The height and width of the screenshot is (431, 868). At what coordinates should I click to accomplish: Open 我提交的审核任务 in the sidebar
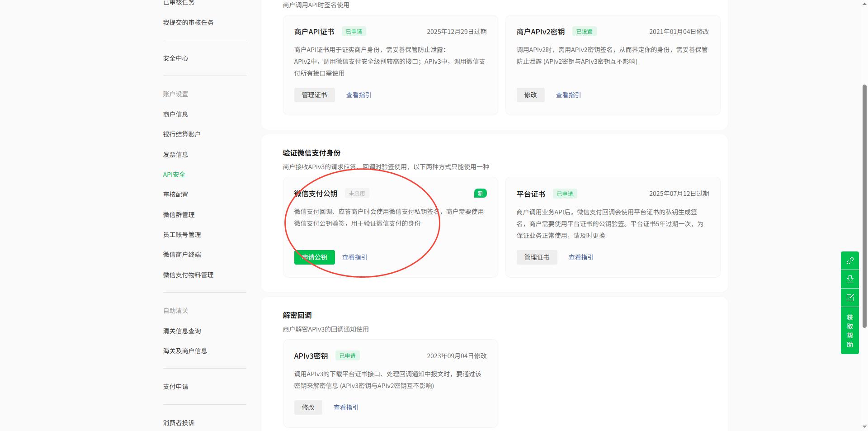click(x=188, y=23)
